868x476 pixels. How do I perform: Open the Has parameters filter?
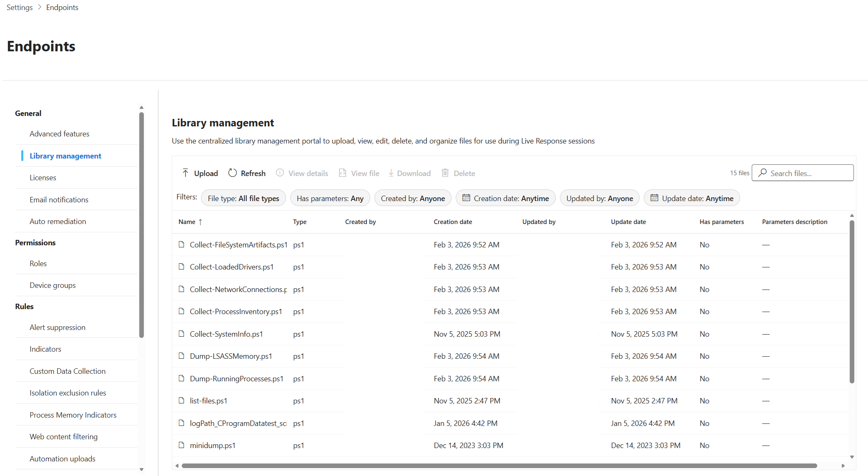[x=330, y=198]
